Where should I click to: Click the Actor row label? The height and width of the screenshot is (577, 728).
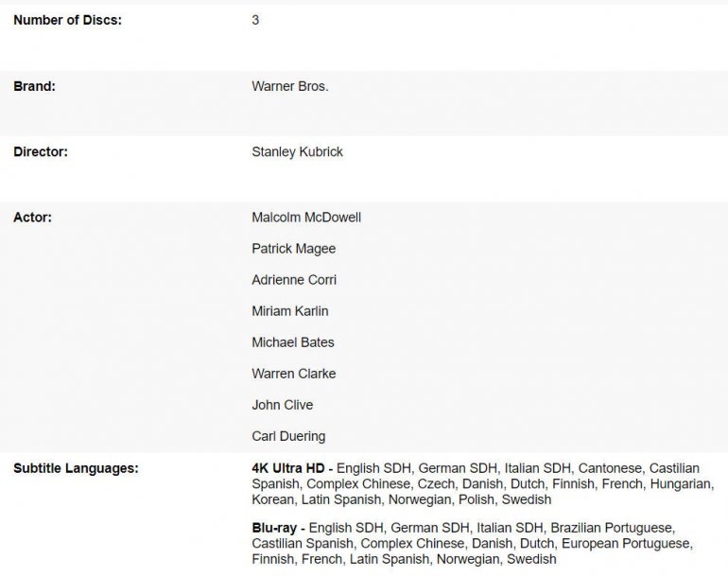point(32,218)
